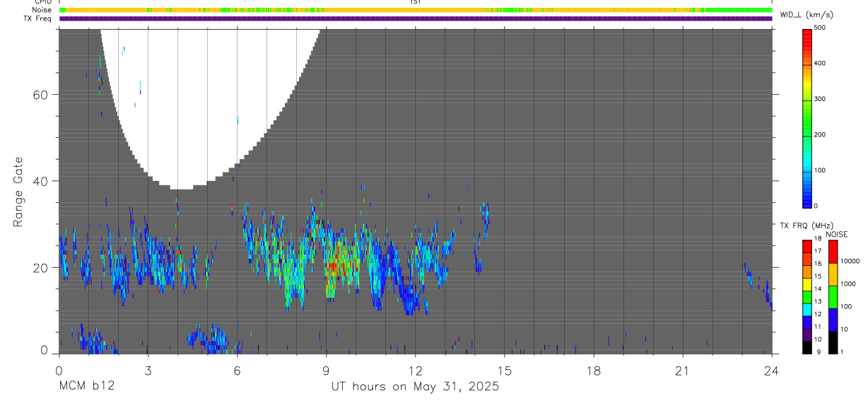Click the 200 tick on the width colorbar
The width and height of the screenshot is (868, 401).
click(x=820, y=134)
